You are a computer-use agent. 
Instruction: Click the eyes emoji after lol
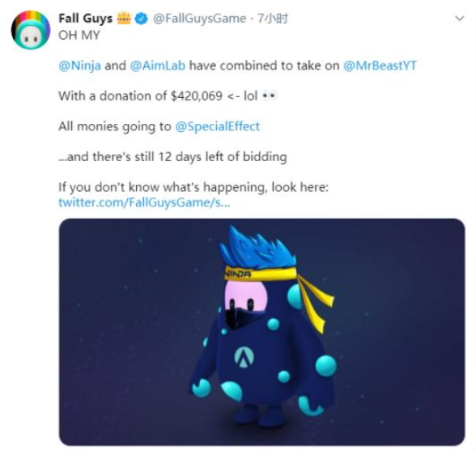click(269, 96)
